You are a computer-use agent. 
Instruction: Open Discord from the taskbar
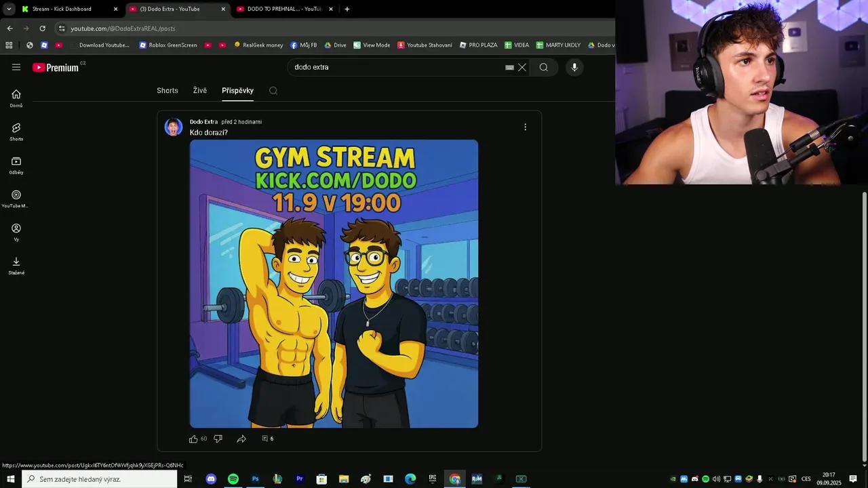[x=211, y=479]
